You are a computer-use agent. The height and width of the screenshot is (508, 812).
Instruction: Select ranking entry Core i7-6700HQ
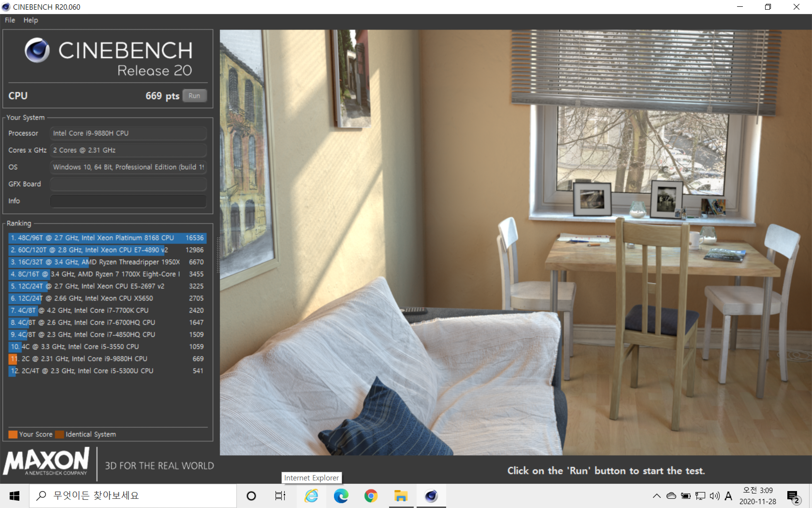click(x=107, y=322)
